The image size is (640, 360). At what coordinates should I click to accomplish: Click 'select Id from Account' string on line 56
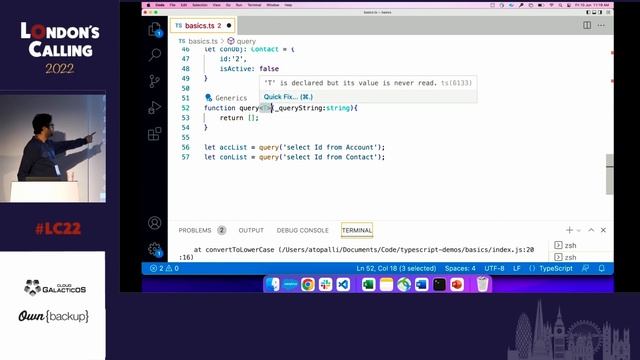[x=330, y=147]
